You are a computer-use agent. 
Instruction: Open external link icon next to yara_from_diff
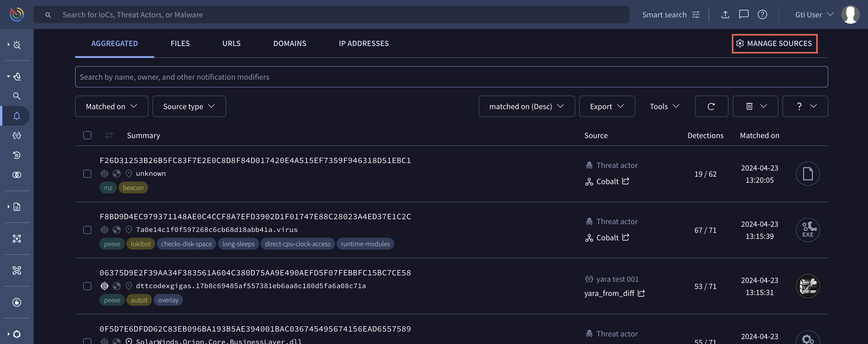click(641, 293)
